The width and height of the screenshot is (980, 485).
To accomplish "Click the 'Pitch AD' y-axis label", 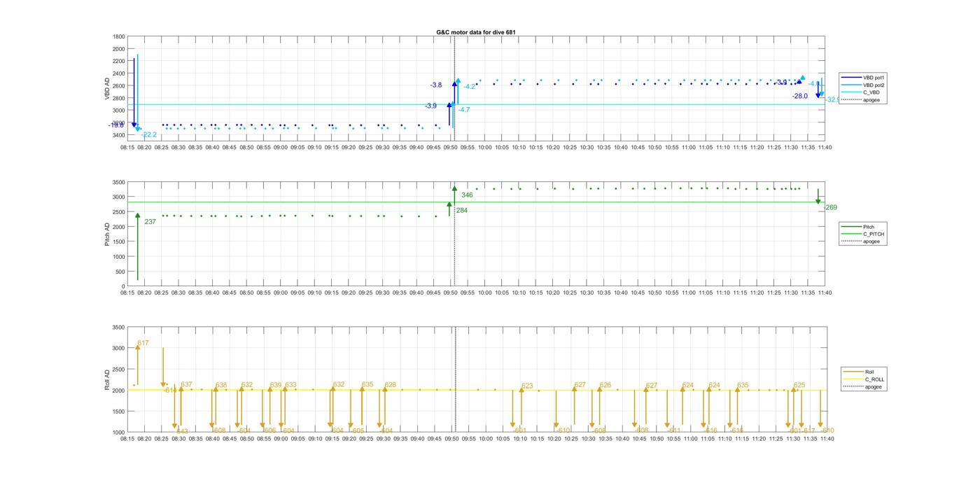I will pos(107,234).
